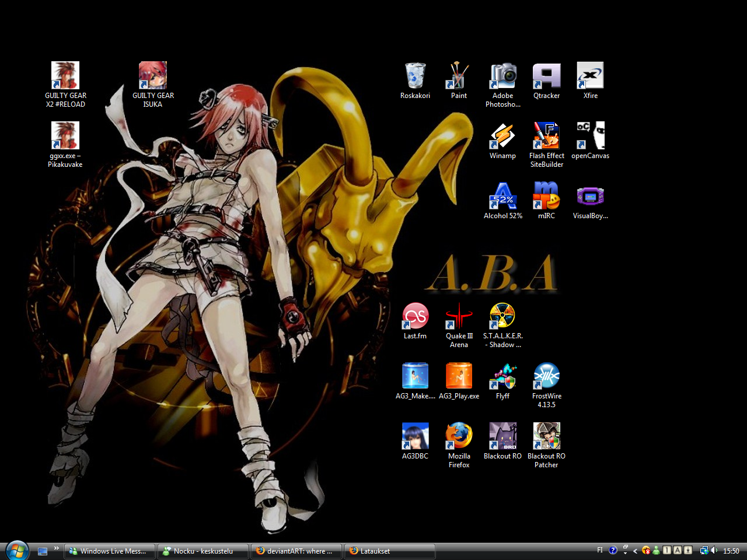The height and width of the screenshot is (560, 747).
Task: Open AG3DBC desktop icon
Action: (415, 441)
